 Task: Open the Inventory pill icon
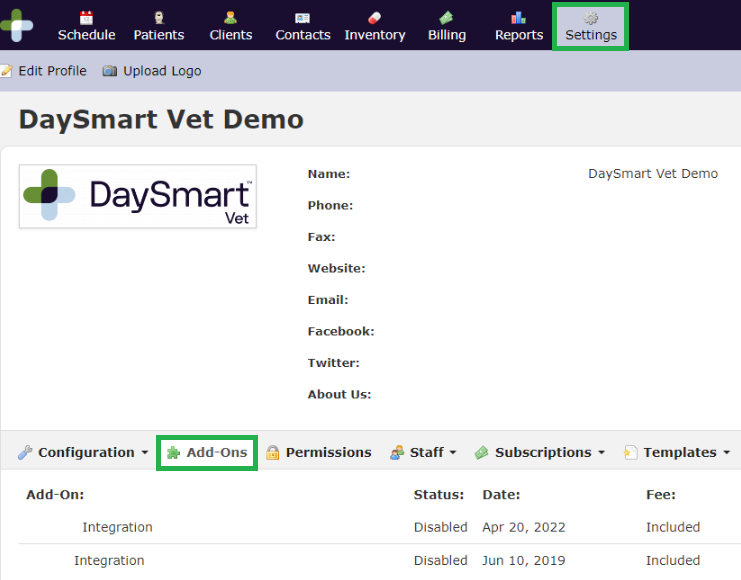(375, 18)
